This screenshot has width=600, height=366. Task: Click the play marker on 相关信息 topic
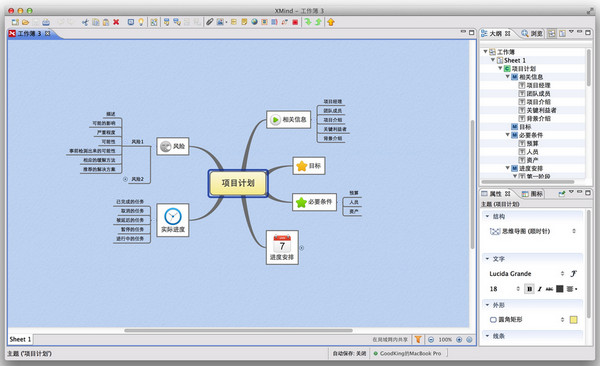coord(275,119)
